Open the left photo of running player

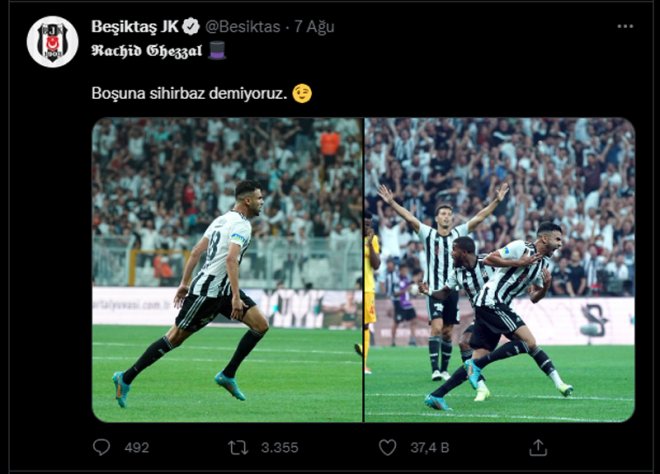[x=227, y=270]
